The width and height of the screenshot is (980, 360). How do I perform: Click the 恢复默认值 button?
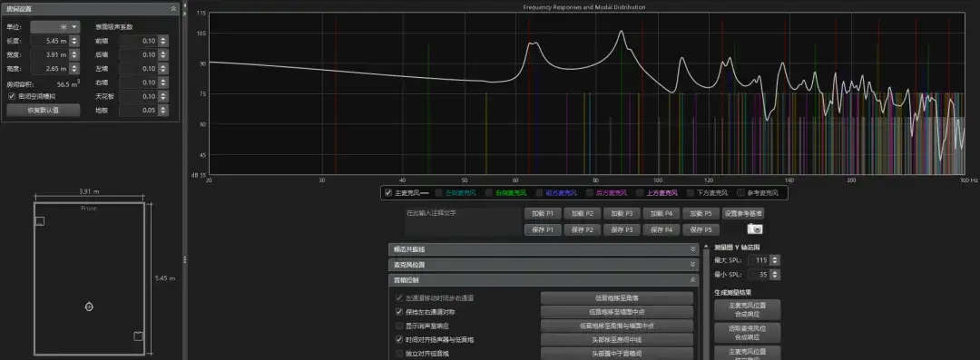click(44, 110)
